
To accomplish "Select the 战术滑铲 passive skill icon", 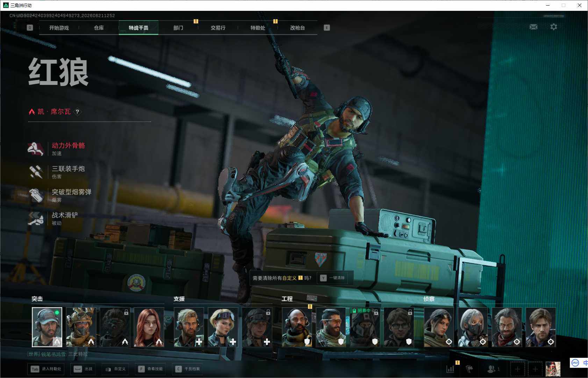I will (36, 218).
